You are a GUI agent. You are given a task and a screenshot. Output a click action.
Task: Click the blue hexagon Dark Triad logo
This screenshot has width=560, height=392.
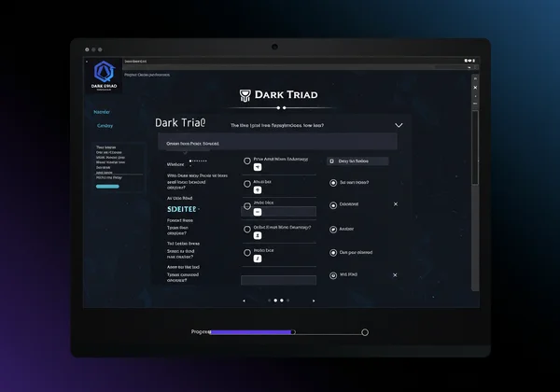(x=104, y=72)
